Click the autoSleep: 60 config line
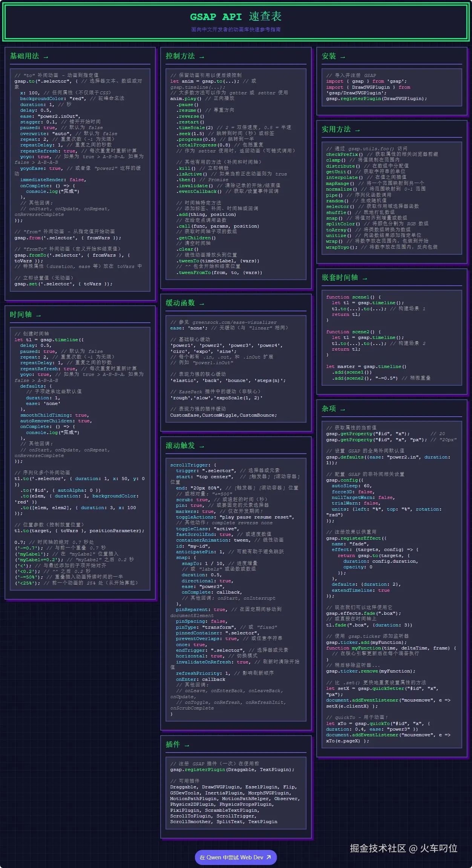The image size is (472, 868). 352,486
